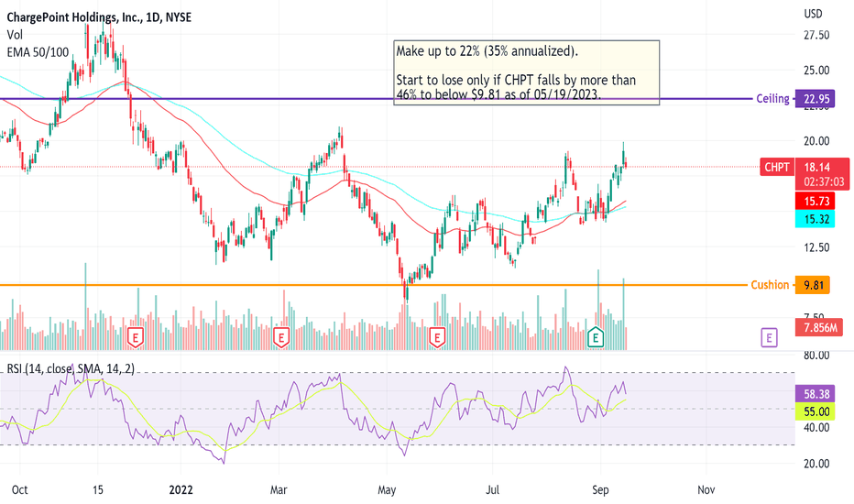The height and width of the screenshot is (504, 854).
Task: Click the May label on time axis
Action: [387, 490]
